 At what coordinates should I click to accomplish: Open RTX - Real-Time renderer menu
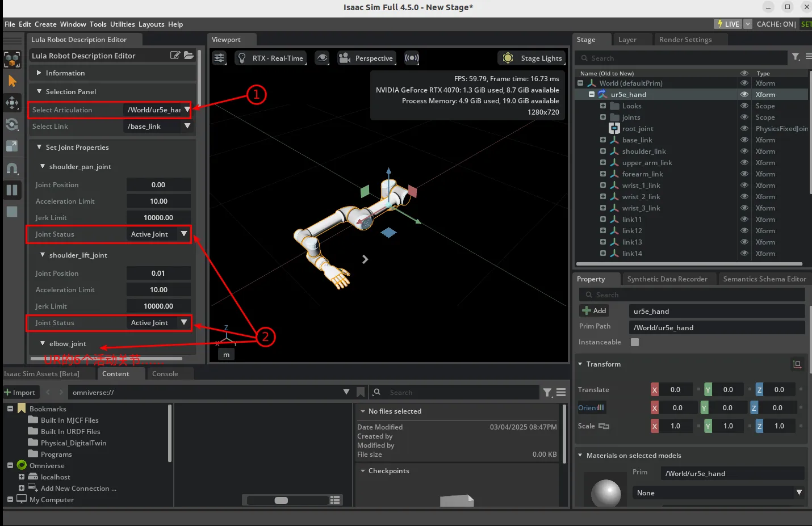click(271, 58)
